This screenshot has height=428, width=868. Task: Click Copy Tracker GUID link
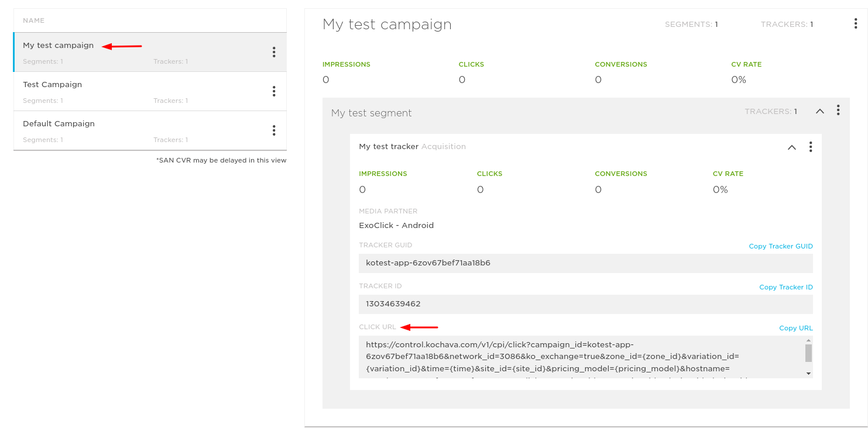point(780,246)
